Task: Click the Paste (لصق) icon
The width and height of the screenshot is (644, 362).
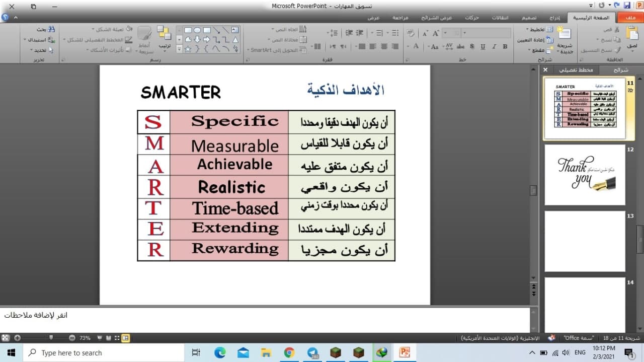Action: pos(631,35)
